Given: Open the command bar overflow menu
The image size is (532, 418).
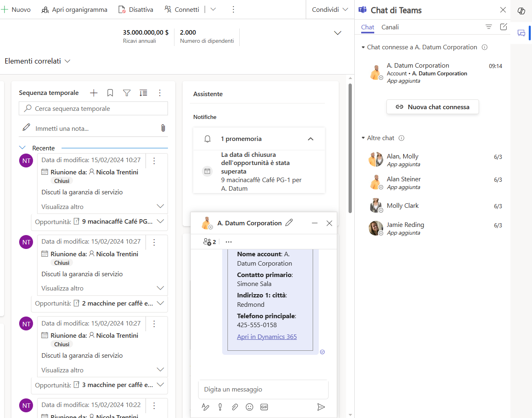Looking at the screenshot, I should (x=233, y=9).
